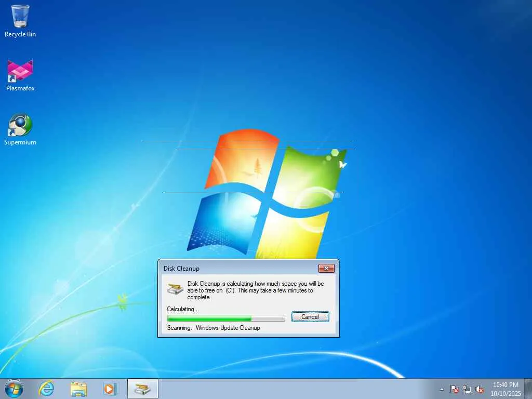Select the Plasmafox desktop shortcut

(x=20, y=75)
